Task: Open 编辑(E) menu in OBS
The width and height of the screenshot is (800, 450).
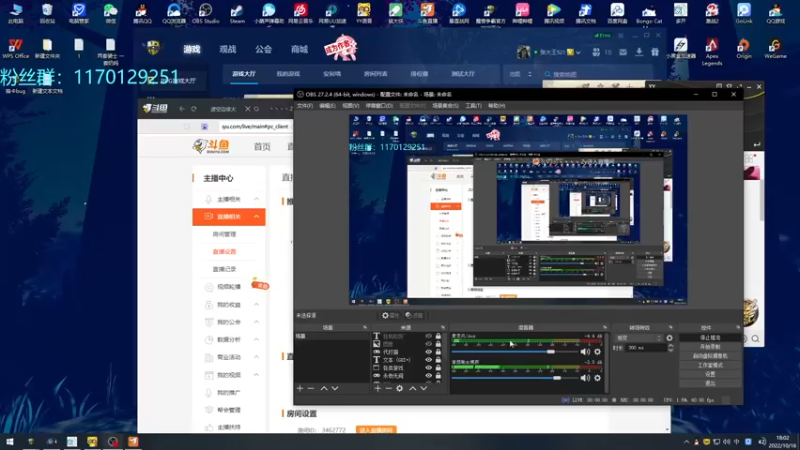Action: tap(327, 106)
